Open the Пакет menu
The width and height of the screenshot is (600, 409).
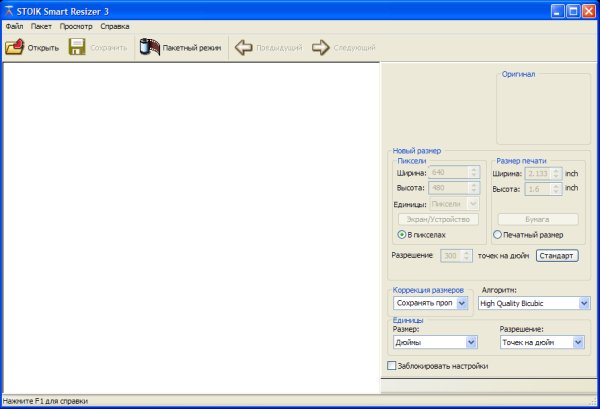(41, 26)
